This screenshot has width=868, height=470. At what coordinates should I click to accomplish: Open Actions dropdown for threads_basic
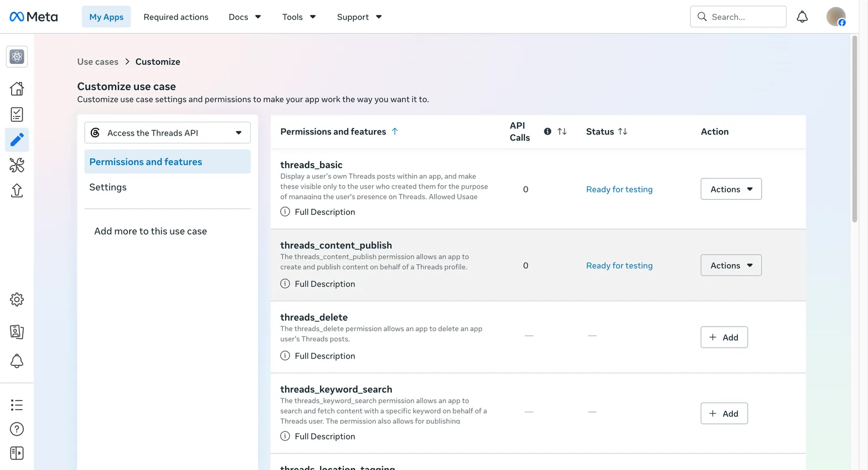click(x=731, y=189)
